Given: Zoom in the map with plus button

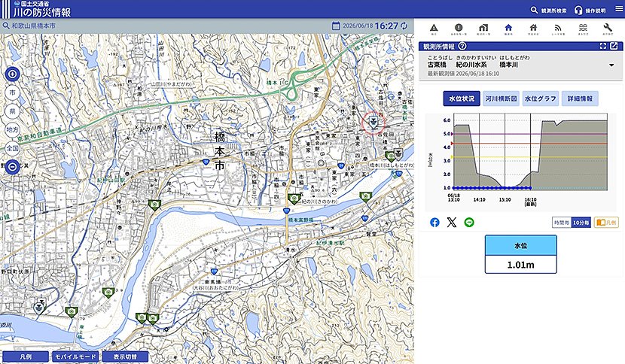Looking at the screenshot, I should (12, 74).
